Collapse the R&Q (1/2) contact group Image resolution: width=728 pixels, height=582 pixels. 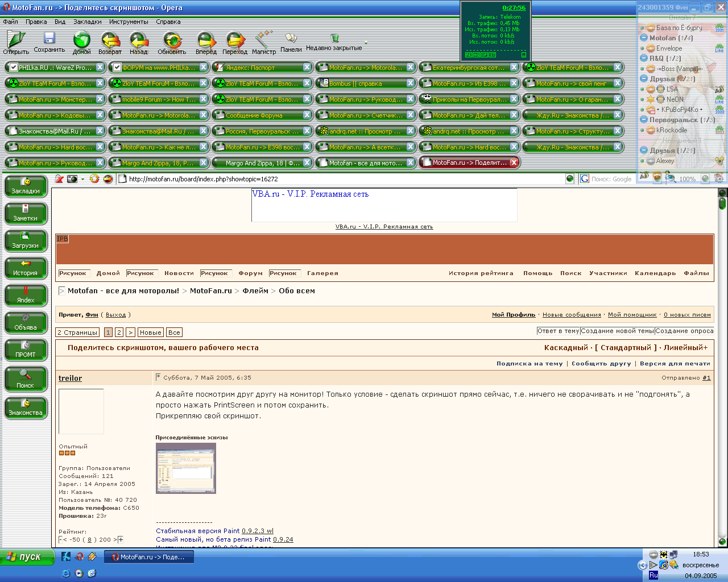coord(644,59)
